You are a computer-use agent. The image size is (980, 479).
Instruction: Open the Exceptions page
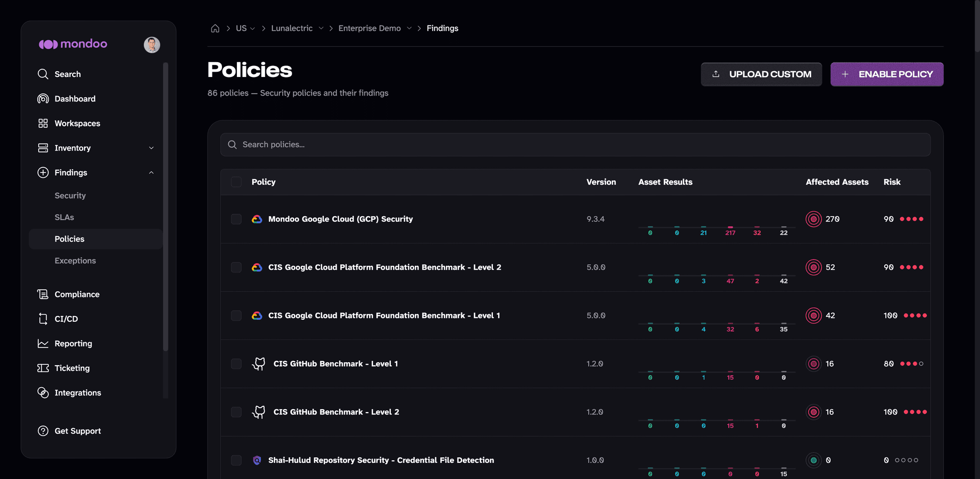[75, 261]
